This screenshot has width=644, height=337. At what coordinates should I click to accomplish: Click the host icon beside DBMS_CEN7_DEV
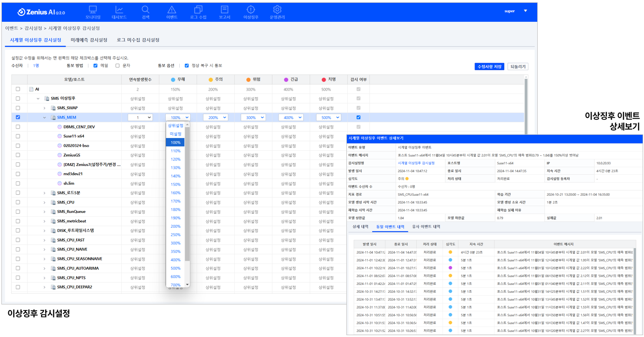(x=59, y=127)
